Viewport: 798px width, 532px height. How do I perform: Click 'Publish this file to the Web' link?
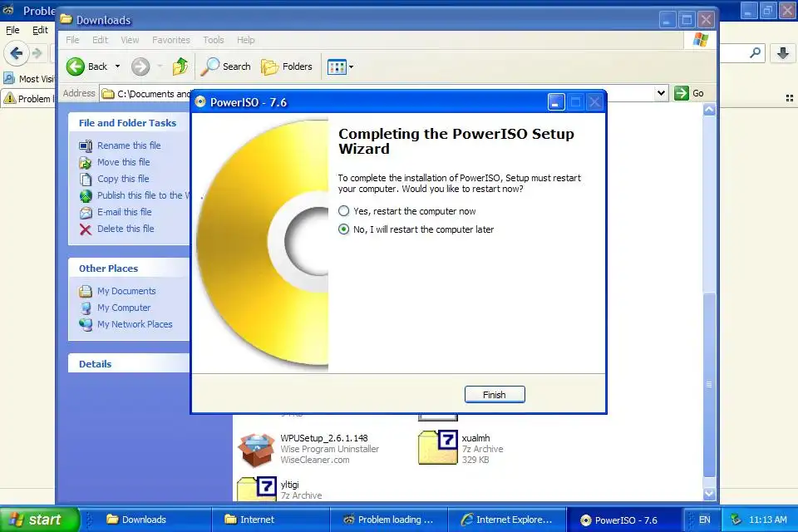tap(143, 195)
